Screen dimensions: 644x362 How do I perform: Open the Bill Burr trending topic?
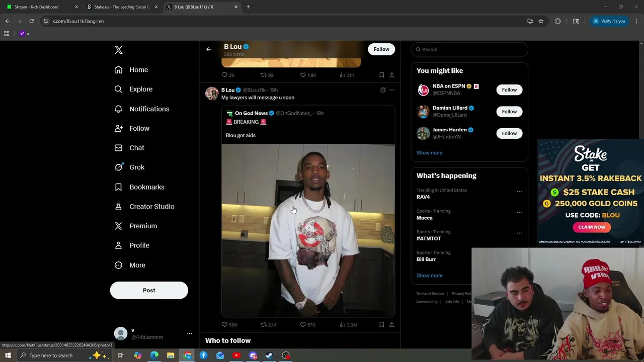click(x=426, y=259)
